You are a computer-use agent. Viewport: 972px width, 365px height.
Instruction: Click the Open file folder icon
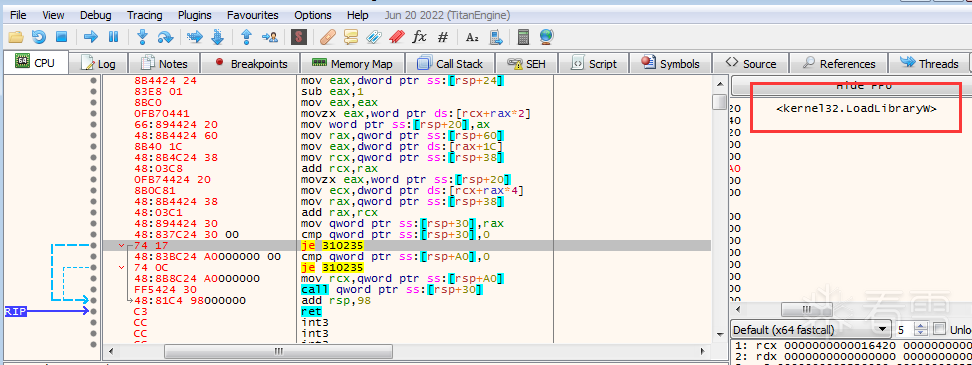pos(15,37)
